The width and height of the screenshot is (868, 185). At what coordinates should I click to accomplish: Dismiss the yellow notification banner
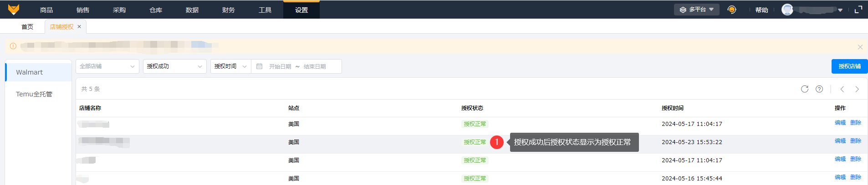[x=860, y=47]
